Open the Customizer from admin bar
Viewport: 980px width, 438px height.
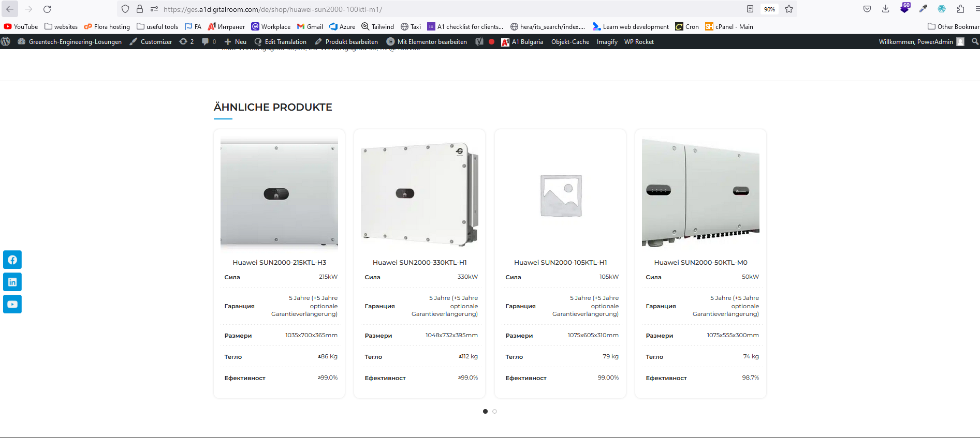tap(151, 41)
